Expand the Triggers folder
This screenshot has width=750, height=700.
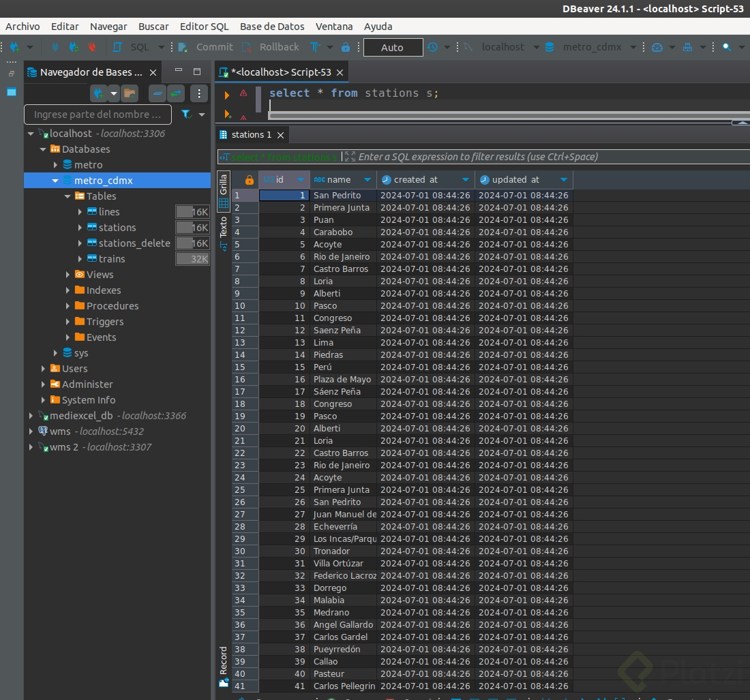68,322
